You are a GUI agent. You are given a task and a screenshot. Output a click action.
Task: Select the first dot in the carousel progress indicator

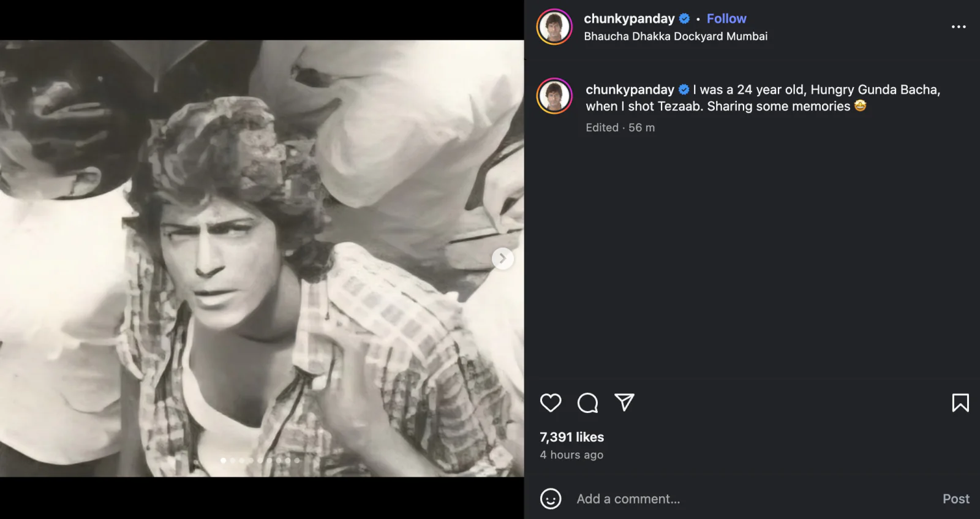click(224, 460)
